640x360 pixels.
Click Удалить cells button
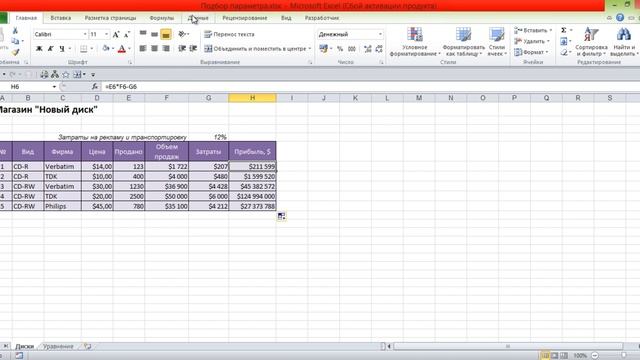pos(532,41)
